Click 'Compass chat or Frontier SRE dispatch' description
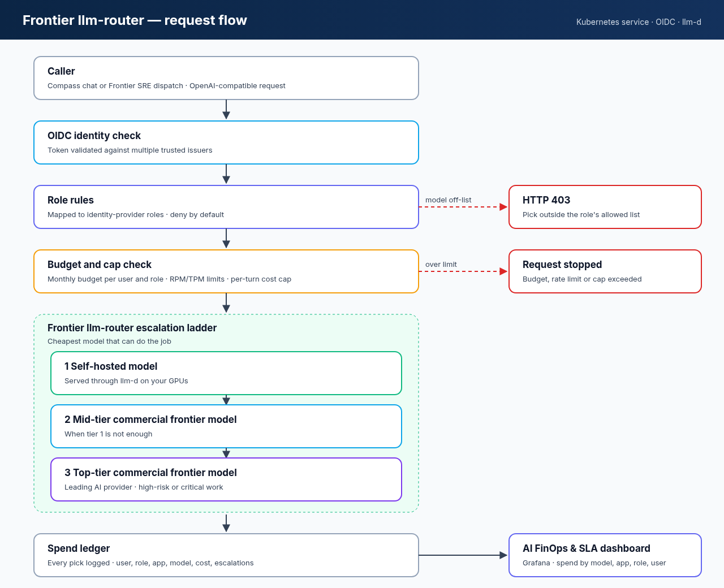This screenshot has height=588, width=724. (166, 86)
